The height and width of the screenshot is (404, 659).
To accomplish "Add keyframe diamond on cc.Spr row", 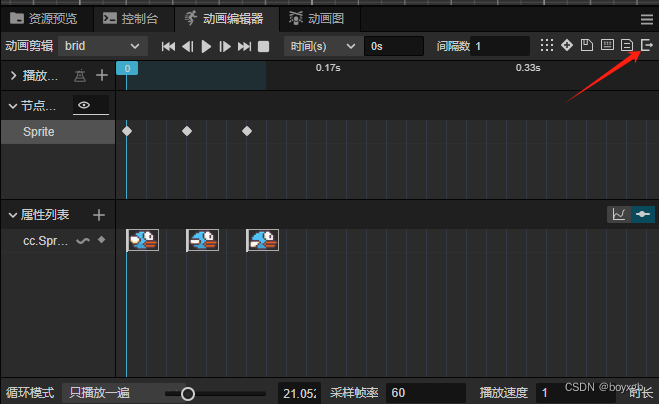I will coord(101,240).
